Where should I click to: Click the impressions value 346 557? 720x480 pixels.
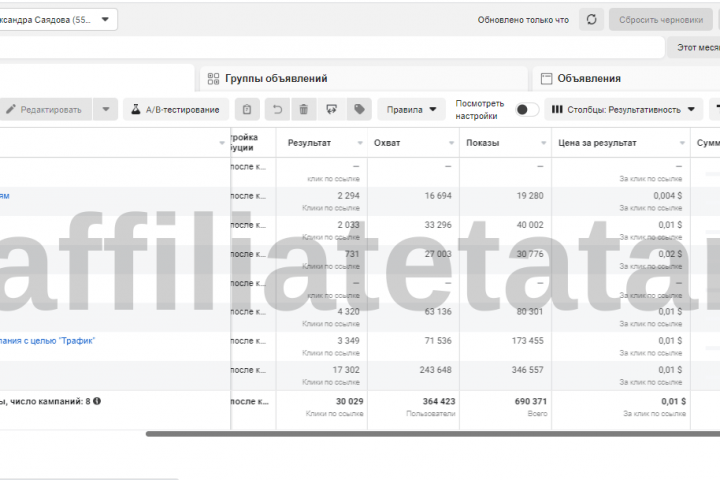point(528,370)
